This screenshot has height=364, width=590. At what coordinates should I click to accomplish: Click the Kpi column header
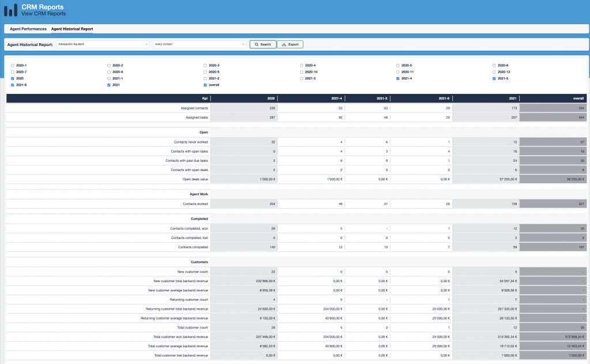coord(205,98)
